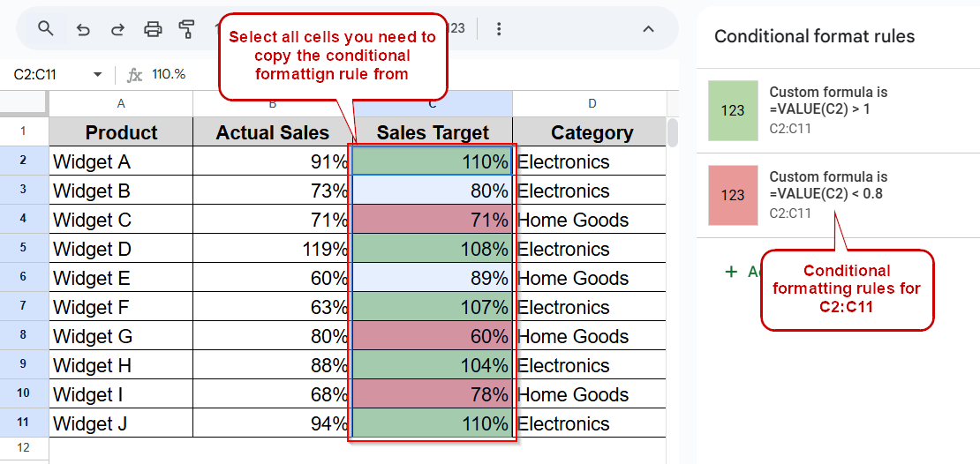
Task: Redo with the forward arrow icon
Action: click(117, 29)
